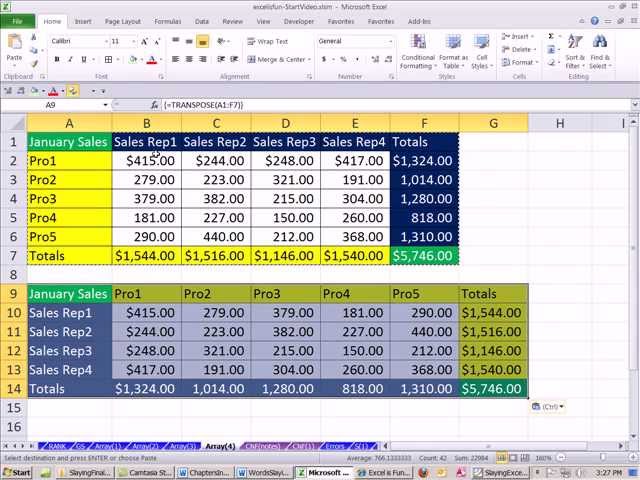Switch to the Formulas tab

pos(167,22)
